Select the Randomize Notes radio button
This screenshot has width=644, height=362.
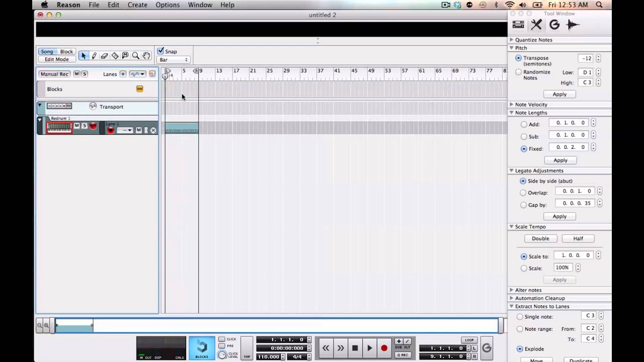518,72
